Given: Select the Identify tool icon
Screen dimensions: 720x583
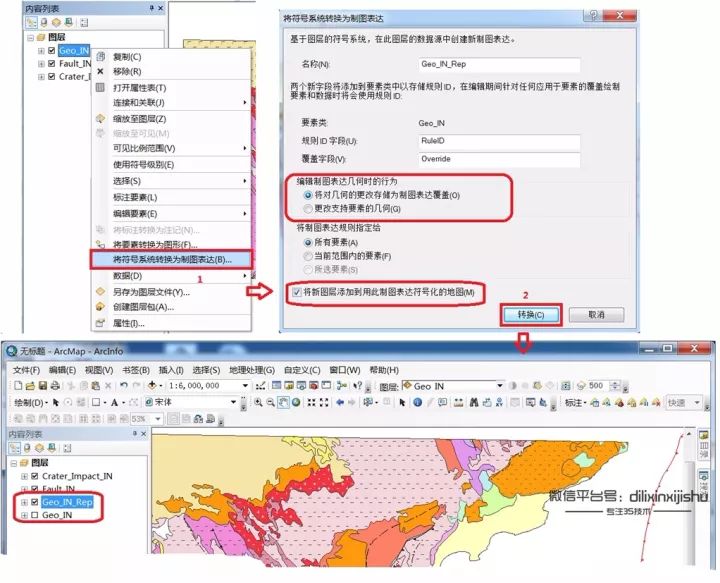Looking at the screenshot, I should coord(417,403).
